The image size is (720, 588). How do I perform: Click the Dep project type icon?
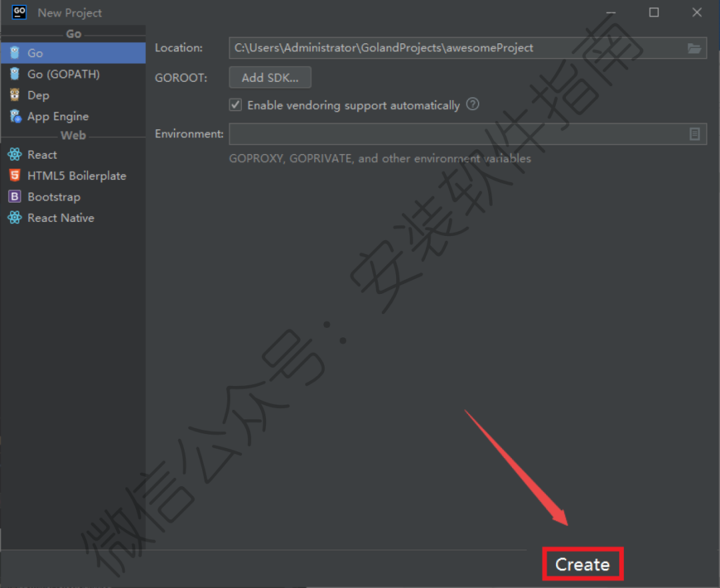(x=15, y=95)
